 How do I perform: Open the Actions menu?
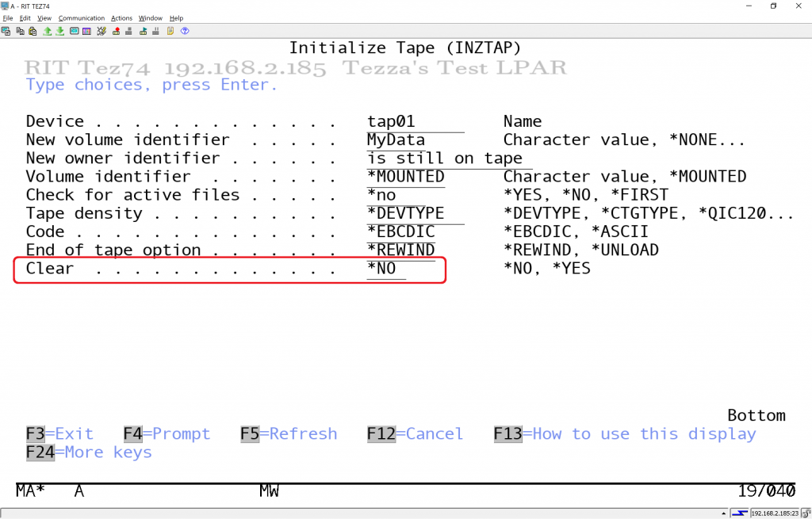[x=121, y=18]
